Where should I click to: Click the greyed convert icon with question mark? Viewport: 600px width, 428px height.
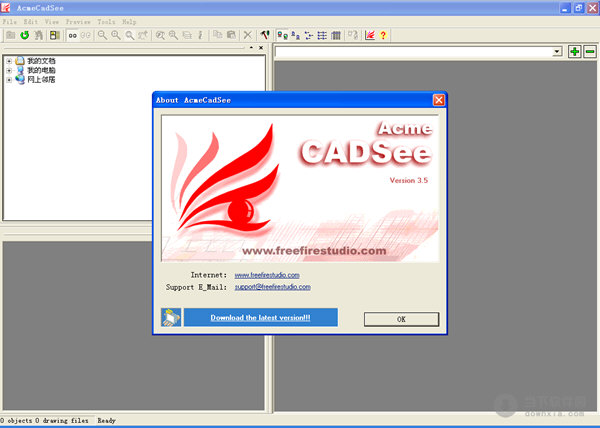pyautogui.click(x=353, y=36)
